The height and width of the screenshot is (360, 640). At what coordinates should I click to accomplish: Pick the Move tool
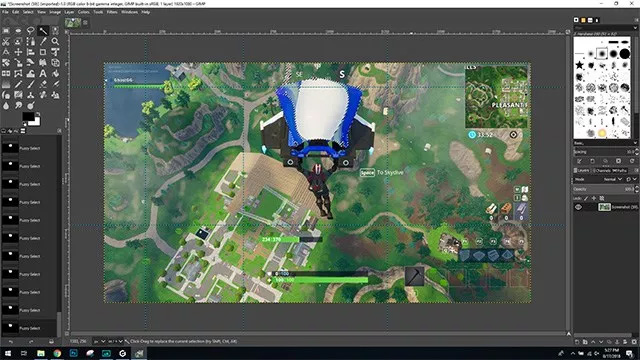18,52
